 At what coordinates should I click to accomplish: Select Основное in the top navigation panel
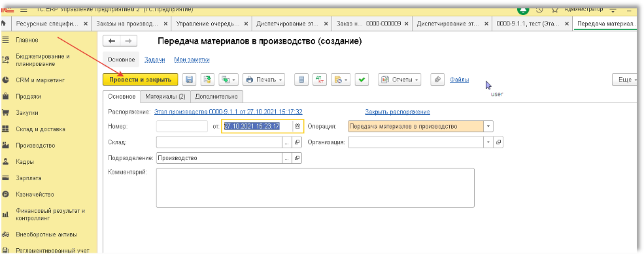point(121,60)
